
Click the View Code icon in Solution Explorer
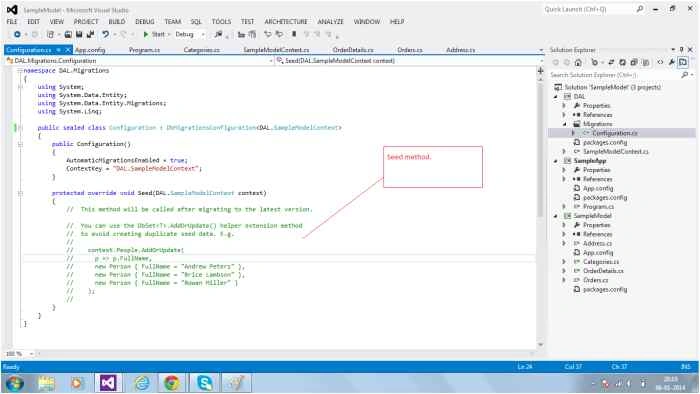pyautogui.click(x=660, y=62)
